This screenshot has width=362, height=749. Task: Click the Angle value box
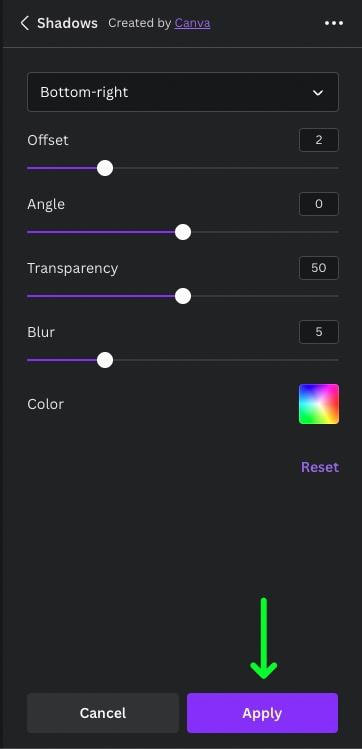coord(319,204)
